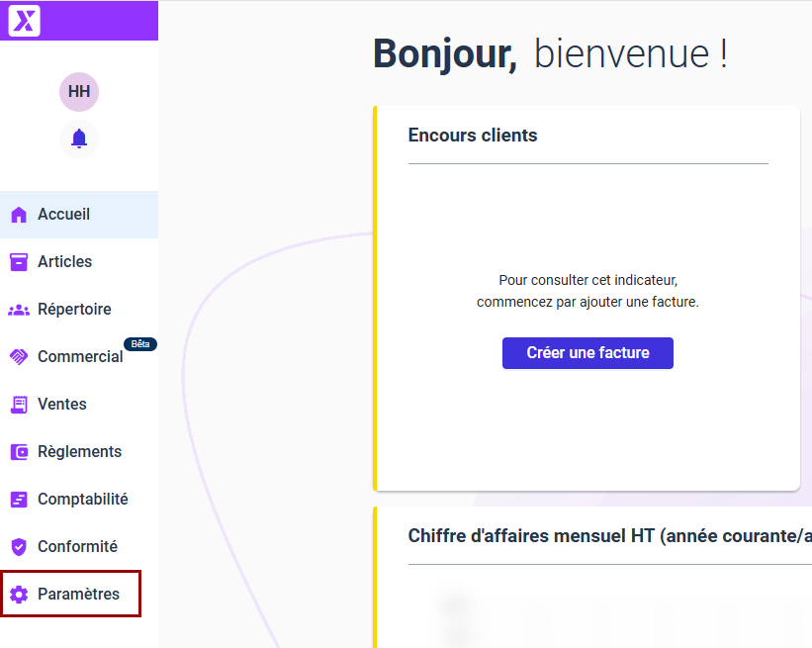Click the Conformité shield icon

[x=19, y=547]
